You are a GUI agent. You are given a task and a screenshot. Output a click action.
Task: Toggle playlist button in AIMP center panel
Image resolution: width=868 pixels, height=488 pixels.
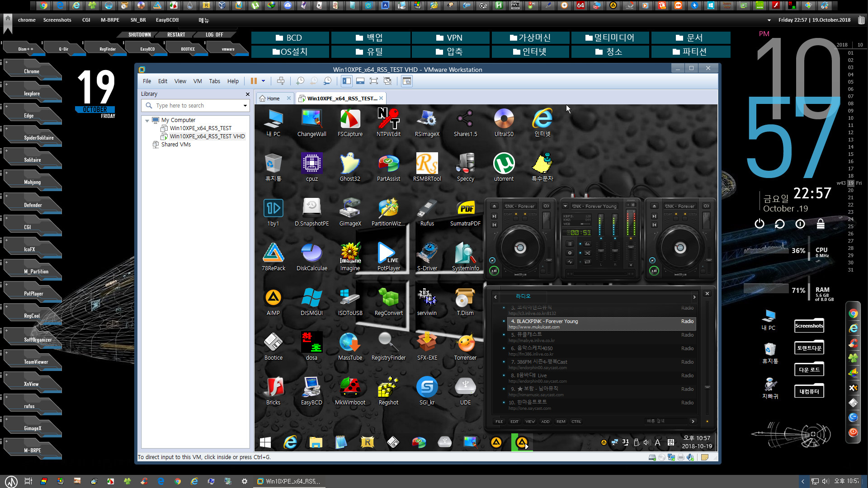570,244
